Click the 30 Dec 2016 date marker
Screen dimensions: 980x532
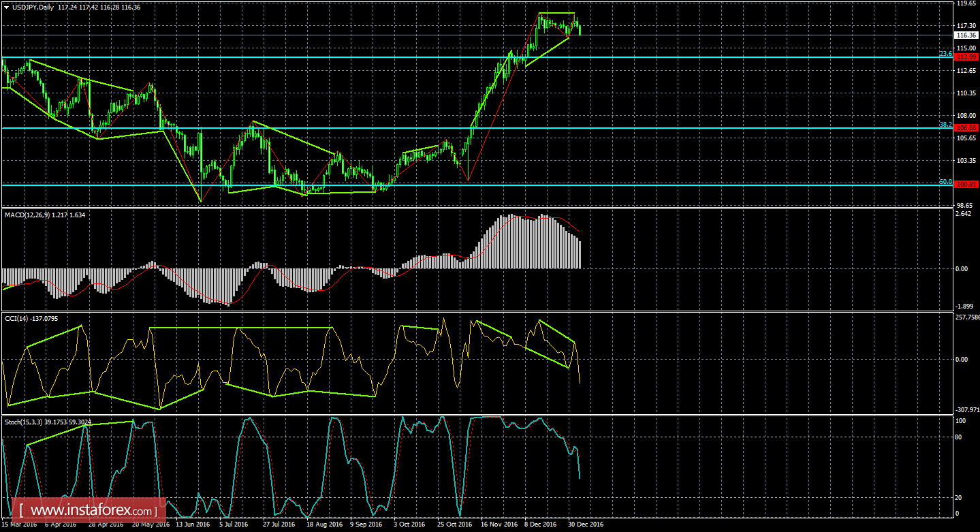[586, 525]
